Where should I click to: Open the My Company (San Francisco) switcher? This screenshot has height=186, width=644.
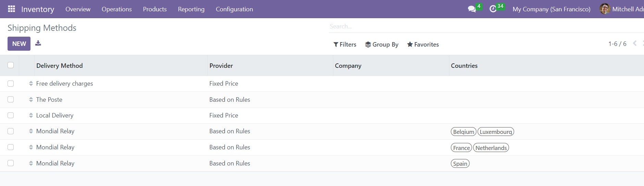(x=552, y=9)
